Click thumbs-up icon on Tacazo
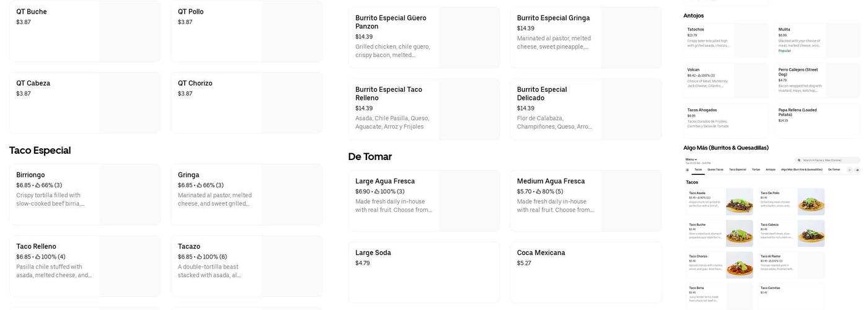 (200, 257)
